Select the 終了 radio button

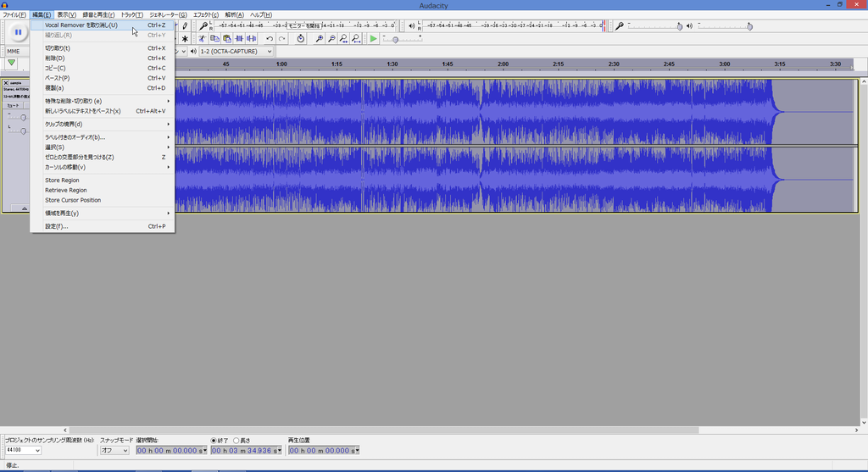(x=214, y=441)
